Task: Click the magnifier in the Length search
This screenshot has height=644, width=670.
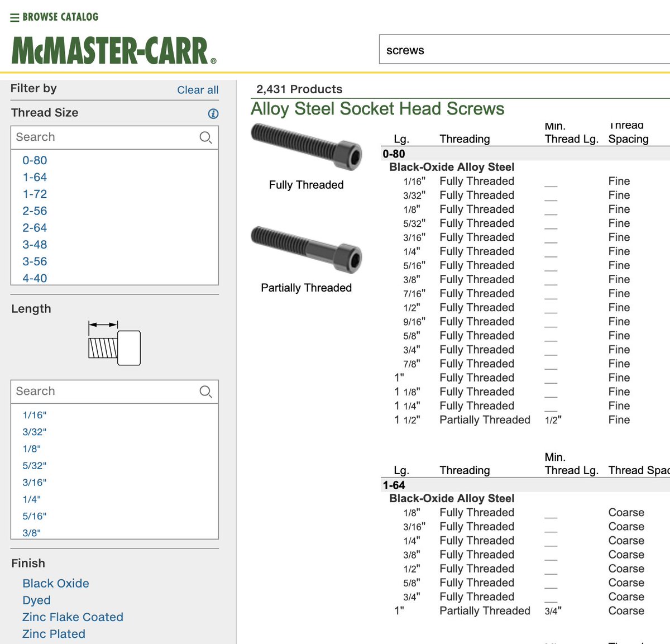Action: (205, 392)
